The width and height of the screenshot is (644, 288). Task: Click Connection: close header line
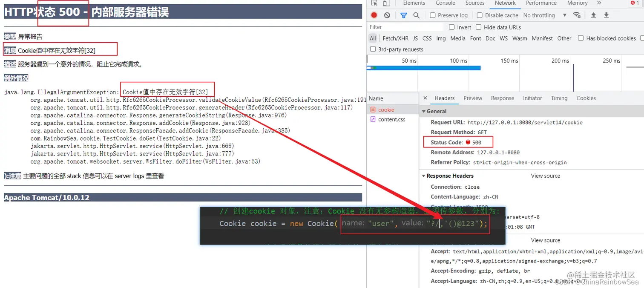(x=455, y=187)
